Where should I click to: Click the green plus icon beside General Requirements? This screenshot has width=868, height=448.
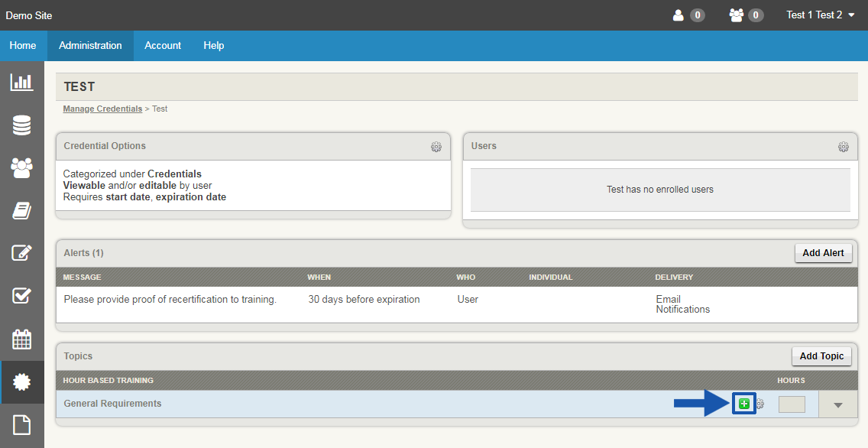coord(743,403)
